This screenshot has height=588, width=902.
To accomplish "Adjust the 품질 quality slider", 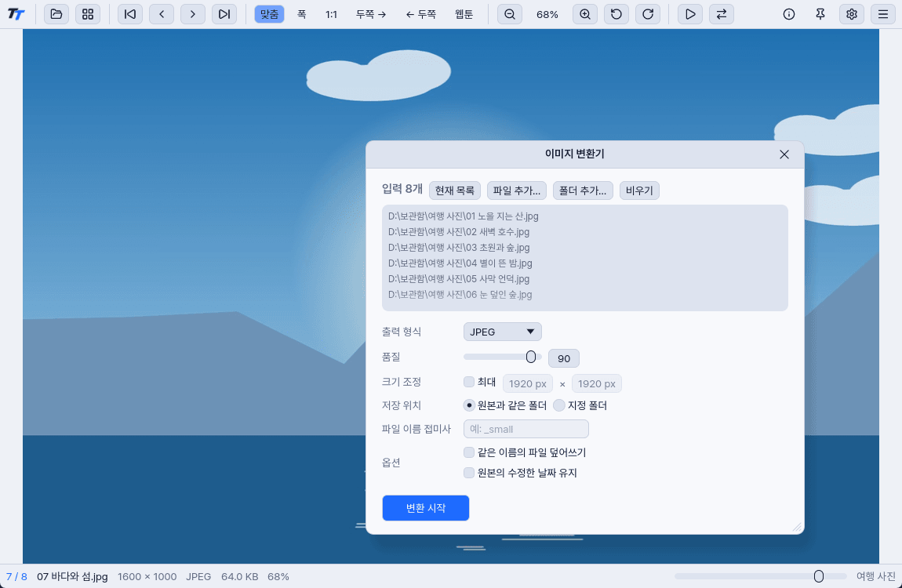I will tap(502, 357).
